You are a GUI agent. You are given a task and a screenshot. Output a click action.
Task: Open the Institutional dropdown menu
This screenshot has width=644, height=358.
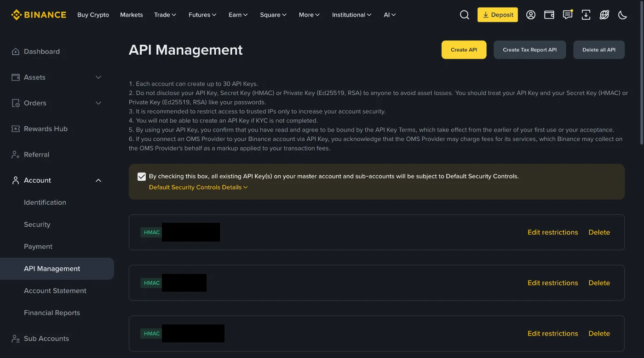352,15
